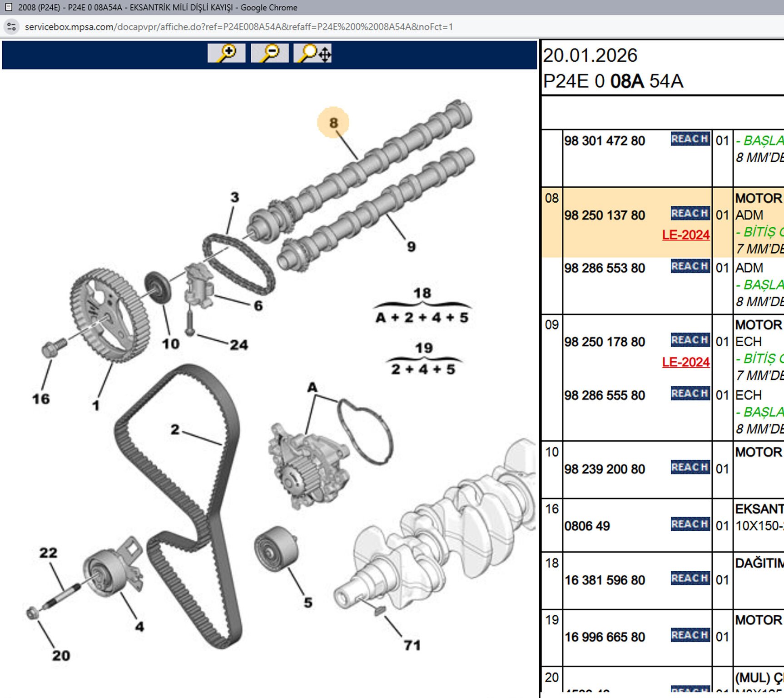Click part number 98 286 553 80
The image size is (784, 698).
point(605,268)
